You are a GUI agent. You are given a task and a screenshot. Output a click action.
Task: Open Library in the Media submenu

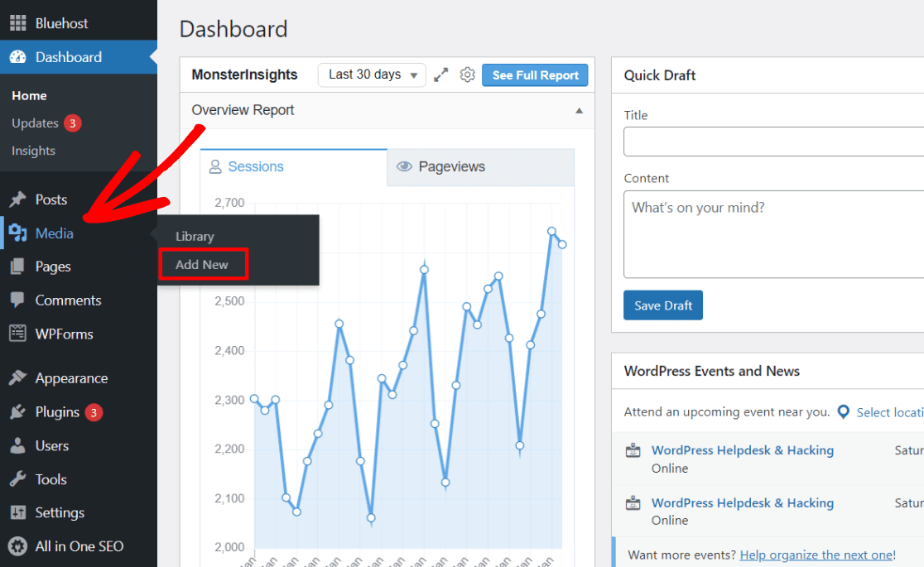[195, 237]
